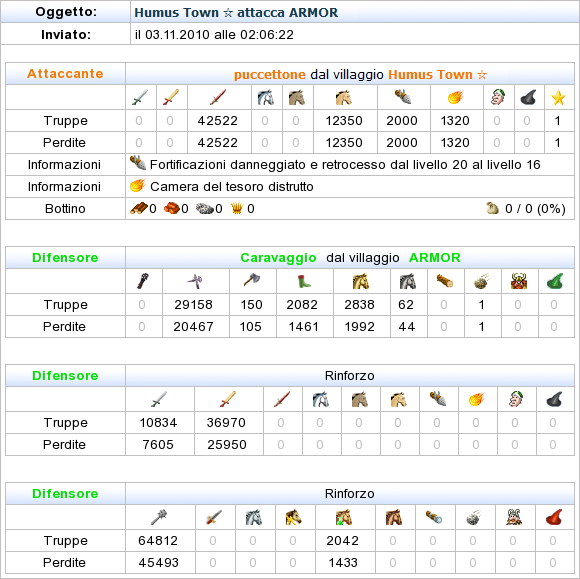Click the loss value 1461
The image size is (580, 579).
point(303,327)
